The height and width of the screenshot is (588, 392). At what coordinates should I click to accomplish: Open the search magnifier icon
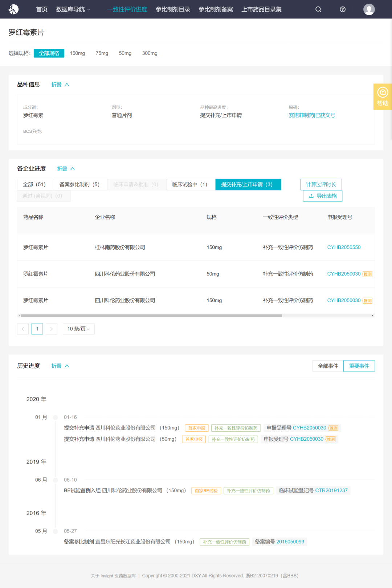point(318,9)
